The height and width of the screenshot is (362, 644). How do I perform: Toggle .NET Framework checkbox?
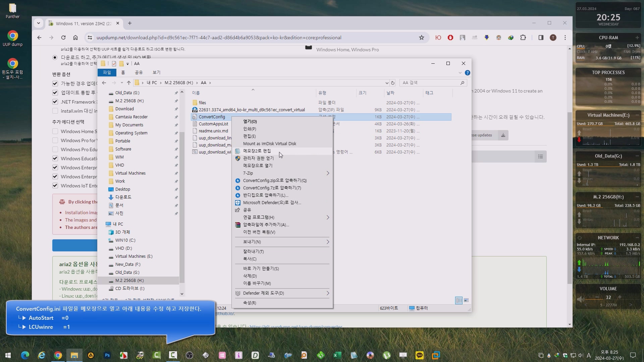pyautogui.click(x=55, y=102)
